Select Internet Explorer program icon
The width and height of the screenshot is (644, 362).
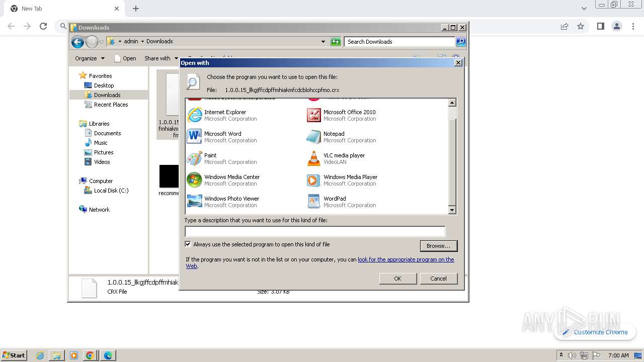[x=194, y=115]
